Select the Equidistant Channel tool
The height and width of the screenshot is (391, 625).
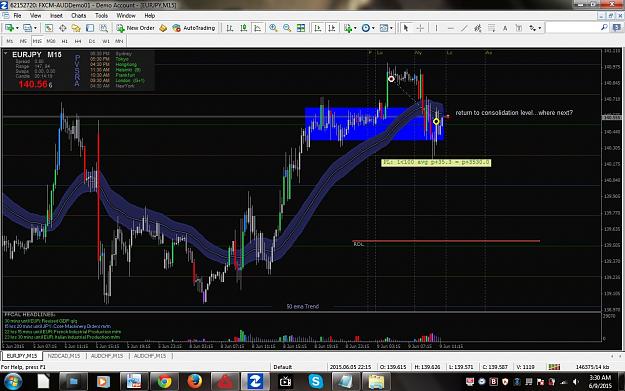tap(478, 28)
